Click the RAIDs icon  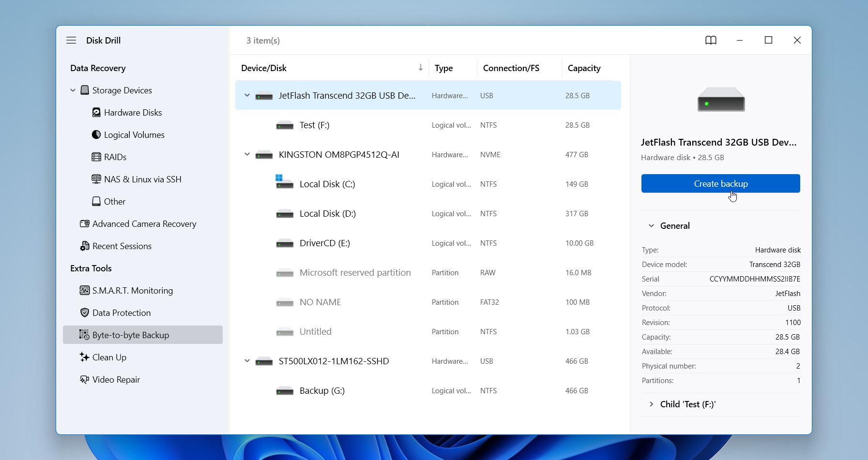click(x=96, y=157)
